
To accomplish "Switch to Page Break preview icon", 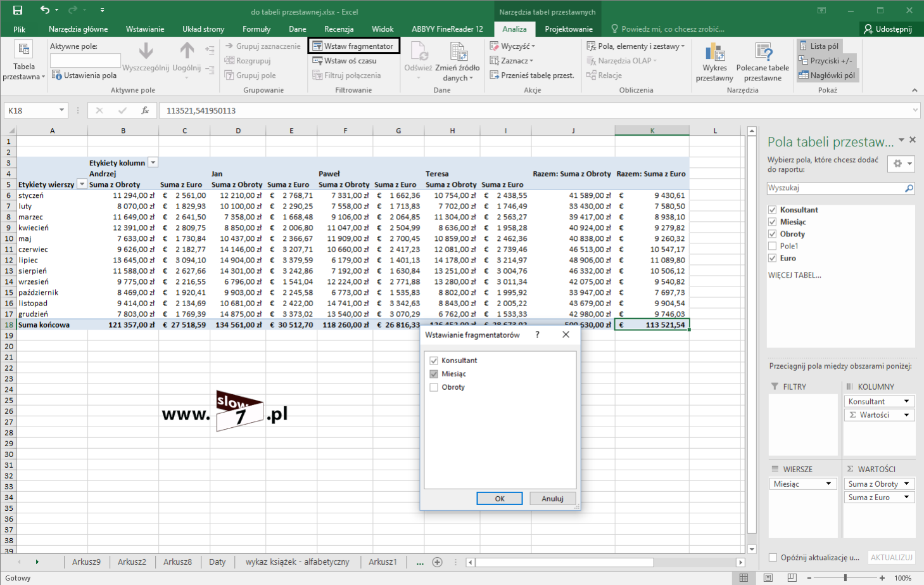I will pos(792,578).
